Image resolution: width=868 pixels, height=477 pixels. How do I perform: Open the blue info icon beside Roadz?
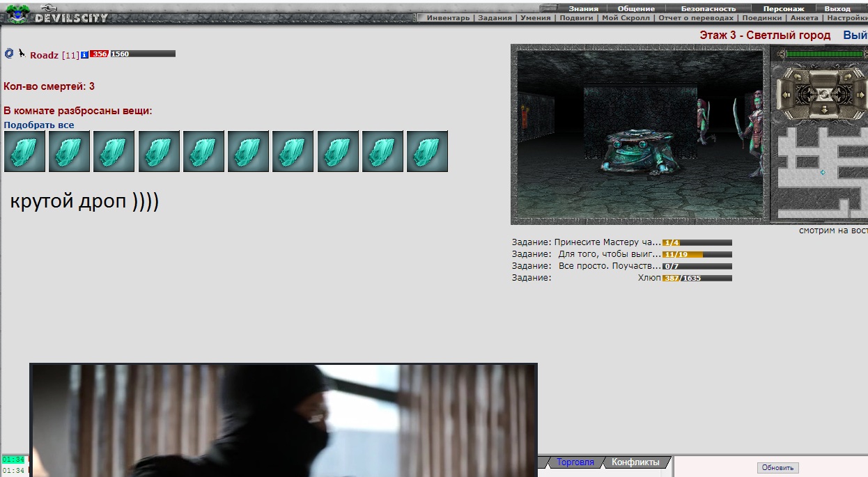point(84,54)
